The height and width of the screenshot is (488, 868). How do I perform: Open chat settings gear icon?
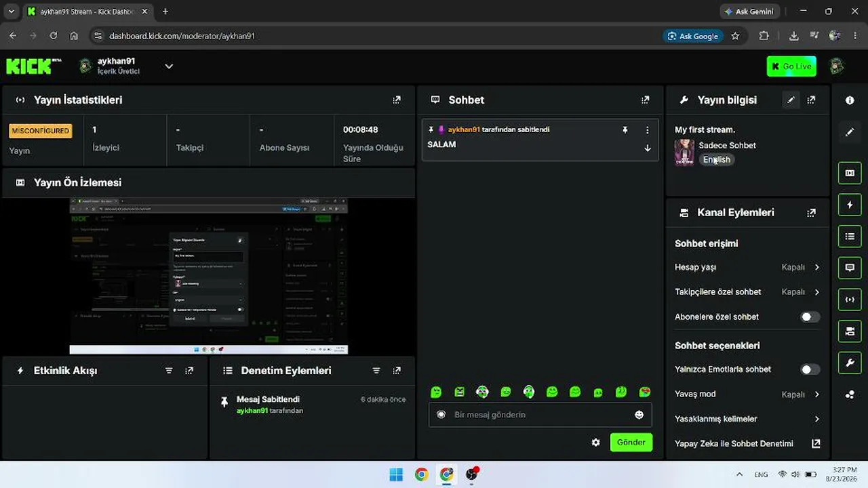coord(595,443)
